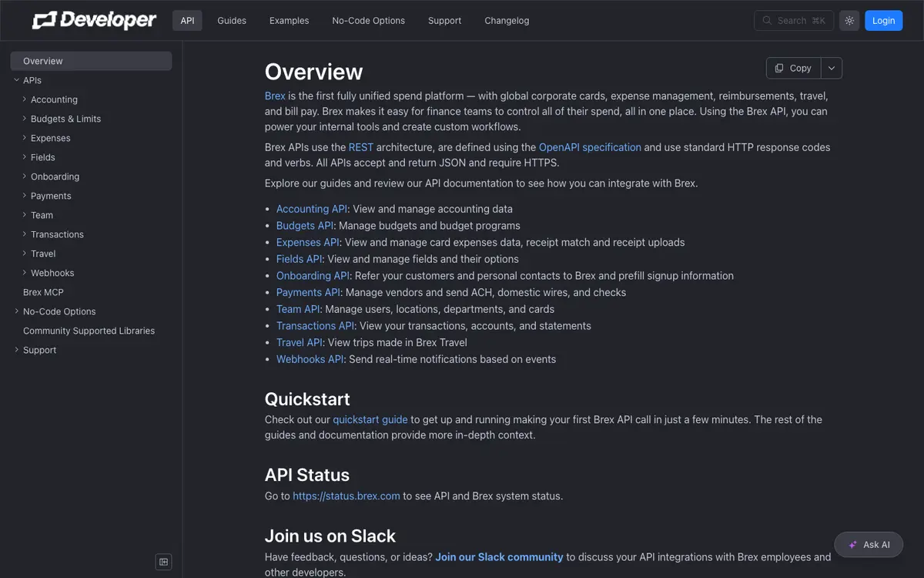Open the sidebar layout toggle icon
The height and width of the screenshot is (578, 924).
pos(163,562)
